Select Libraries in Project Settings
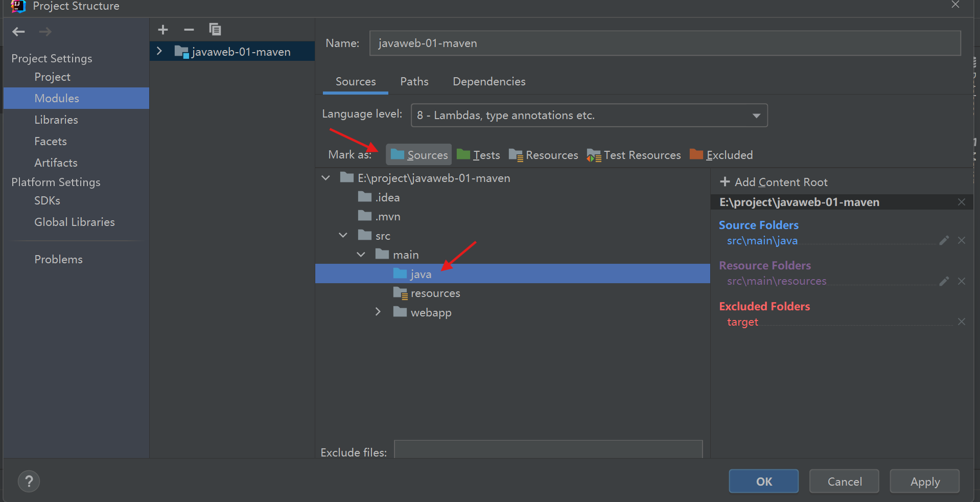 click(x=56, y=120)
